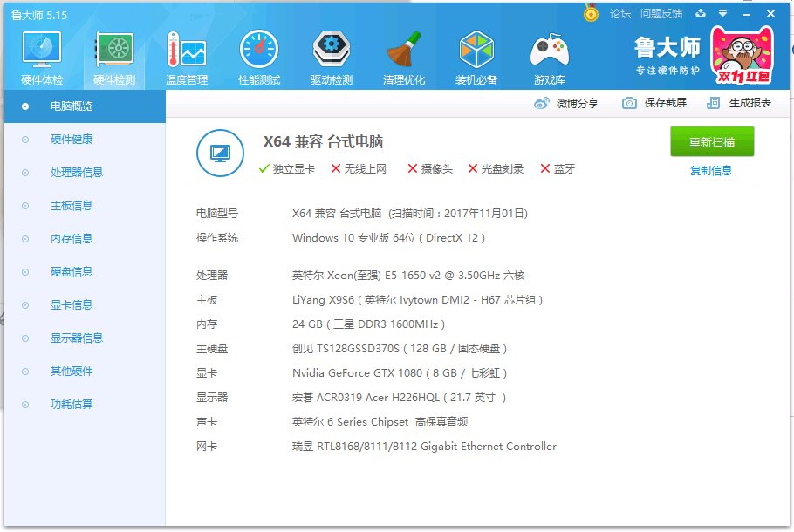
Task: Open 问题反馈 feedback link
Action: click(x=661, y=14)
